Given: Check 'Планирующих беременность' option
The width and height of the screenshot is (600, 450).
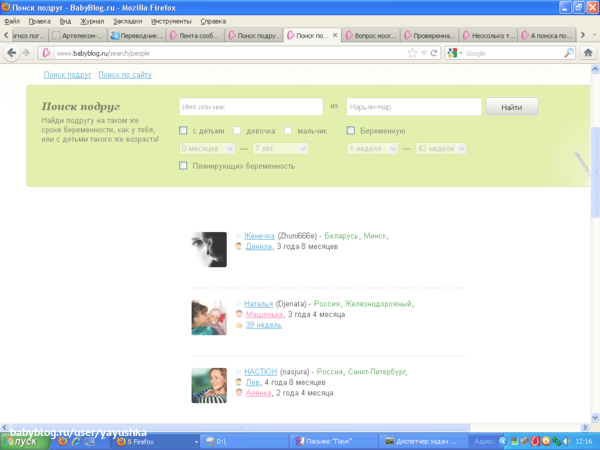Looking at the screenshot, I should [x=183, y=166].
